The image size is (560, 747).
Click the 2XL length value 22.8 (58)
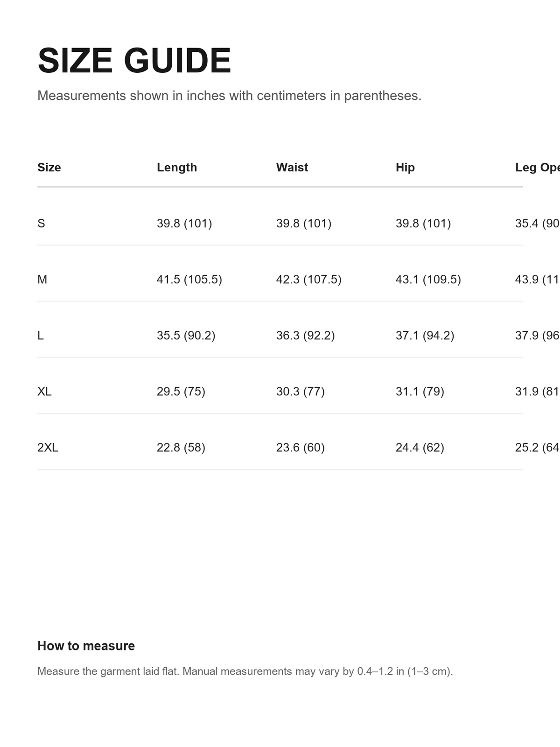[181, 447]
